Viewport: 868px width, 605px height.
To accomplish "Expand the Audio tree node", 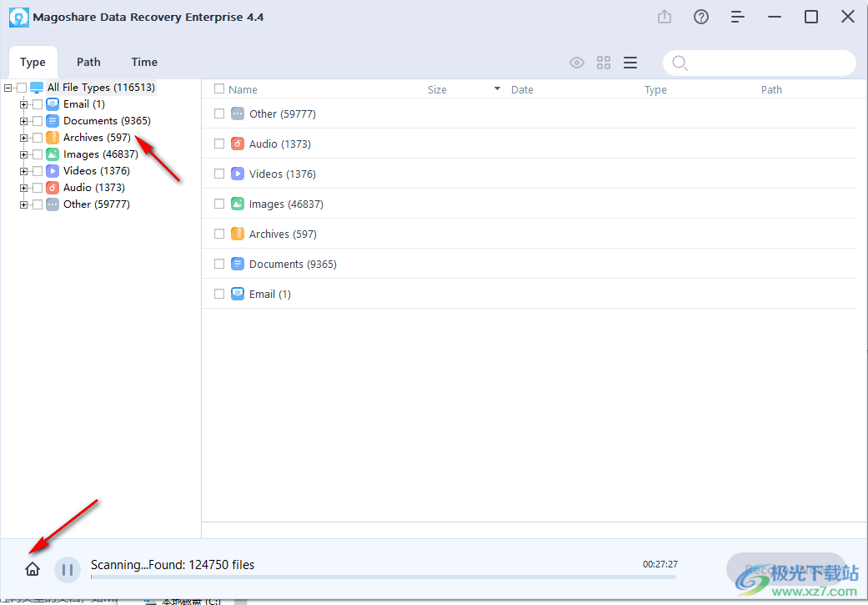I will 24,188.
